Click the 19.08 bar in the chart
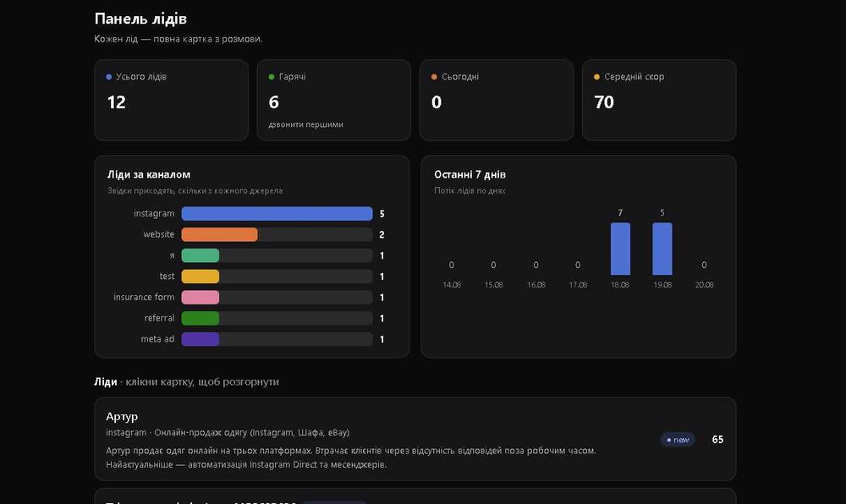The image size is (846, 504). click(x=662, y=249)
